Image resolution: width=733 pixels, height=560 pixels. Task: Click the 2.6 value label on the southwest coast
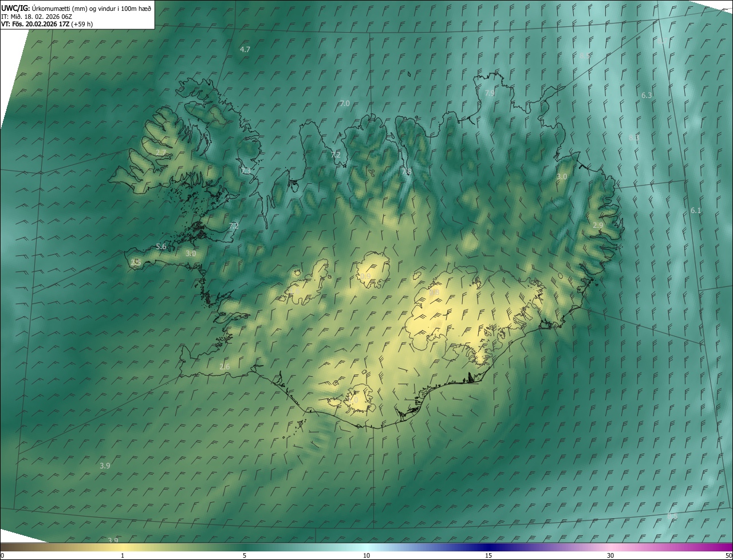coord(224,367)
